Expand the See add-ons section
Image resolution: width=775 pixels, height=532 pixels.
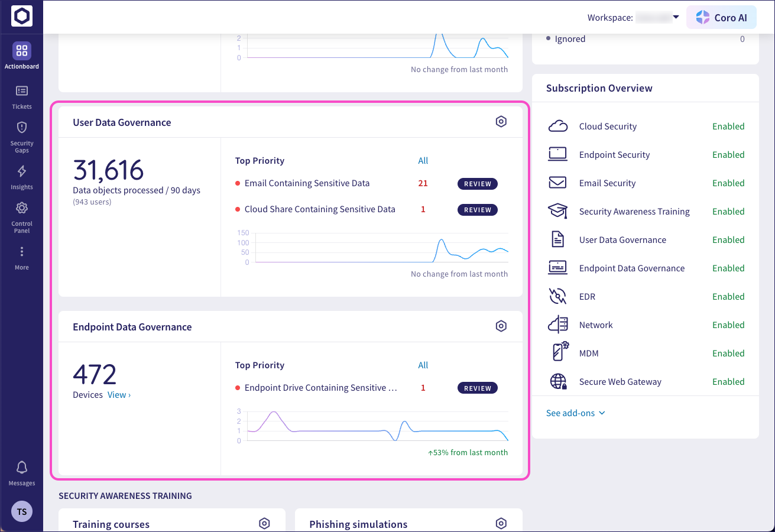click(x=575, y=413)
